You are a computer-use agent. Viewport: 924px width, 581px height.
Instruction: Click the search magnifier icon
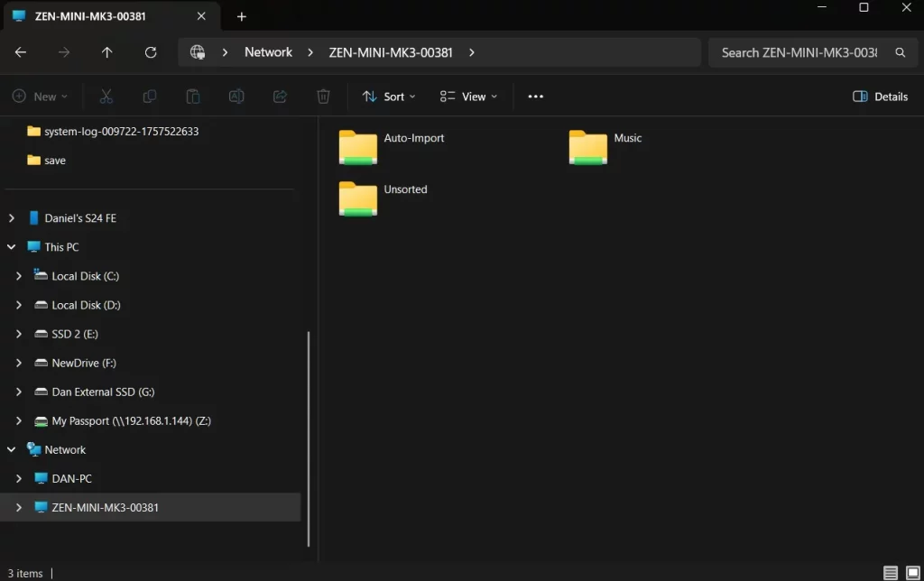[x=900, y=52]
